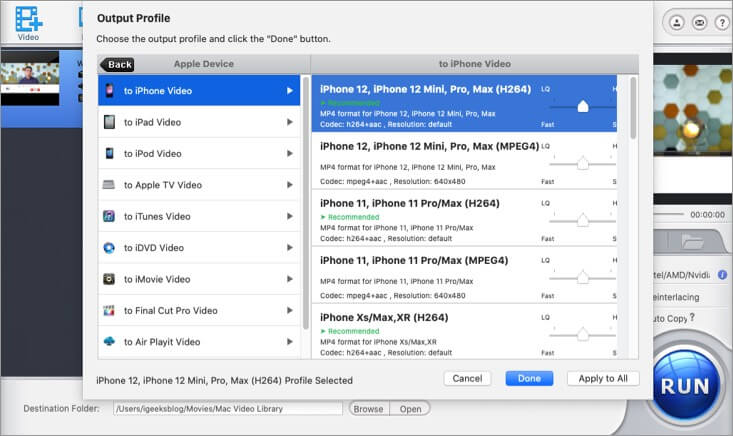This screenshot has width=733, height=436.
Task: Expand the to iDVD Video arrow
Action: (290, 247)
